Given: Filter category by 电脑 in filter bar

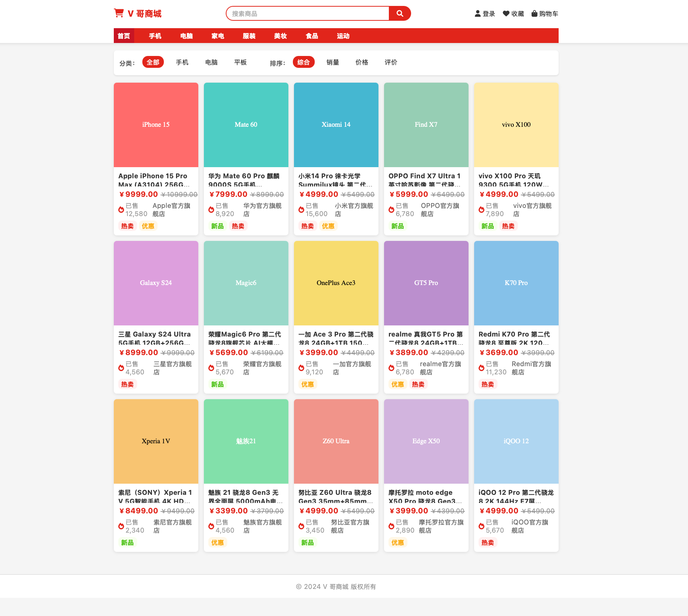Looking at the screenshot, I should [x=211, y=62].
